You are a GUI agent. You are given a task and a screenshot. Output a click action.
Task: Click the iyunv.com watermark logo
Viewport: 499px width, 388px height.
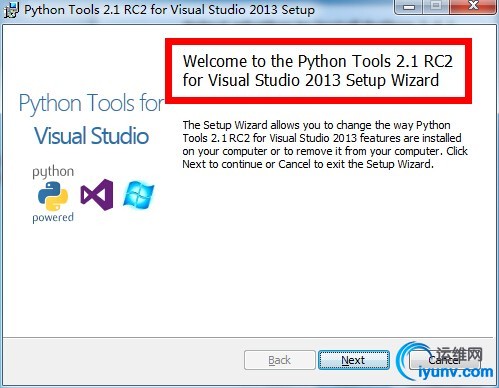[x=446, y=363]
